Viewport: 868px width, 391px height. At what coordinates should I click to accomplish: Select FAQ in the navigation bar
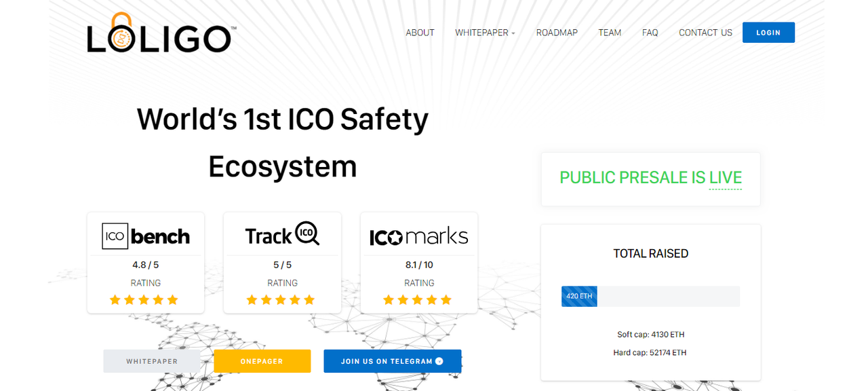pos(650,33)
